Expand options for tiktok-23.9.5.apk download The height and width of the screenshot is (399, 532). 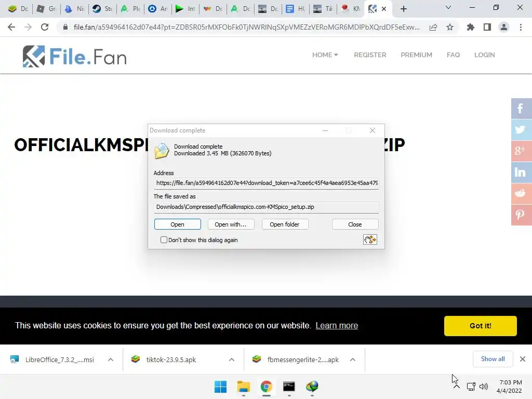pyautogui.click(x=232, y=360)
